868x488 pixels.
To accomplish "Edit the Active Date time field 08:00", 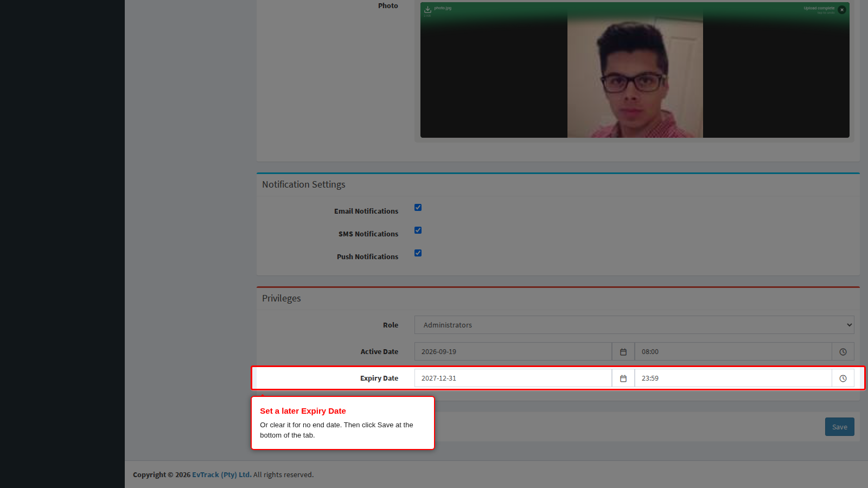I will (733, 352).
